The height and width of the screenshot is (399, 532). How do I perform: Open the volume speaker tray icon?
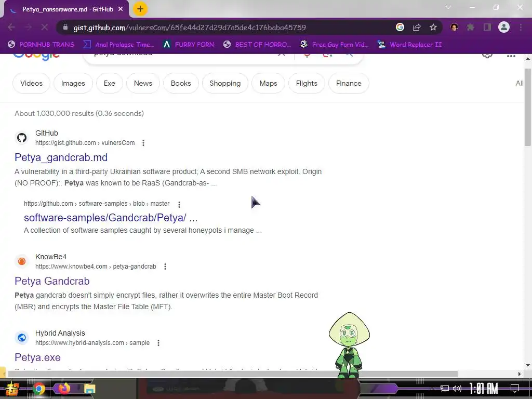coord(457,389)
